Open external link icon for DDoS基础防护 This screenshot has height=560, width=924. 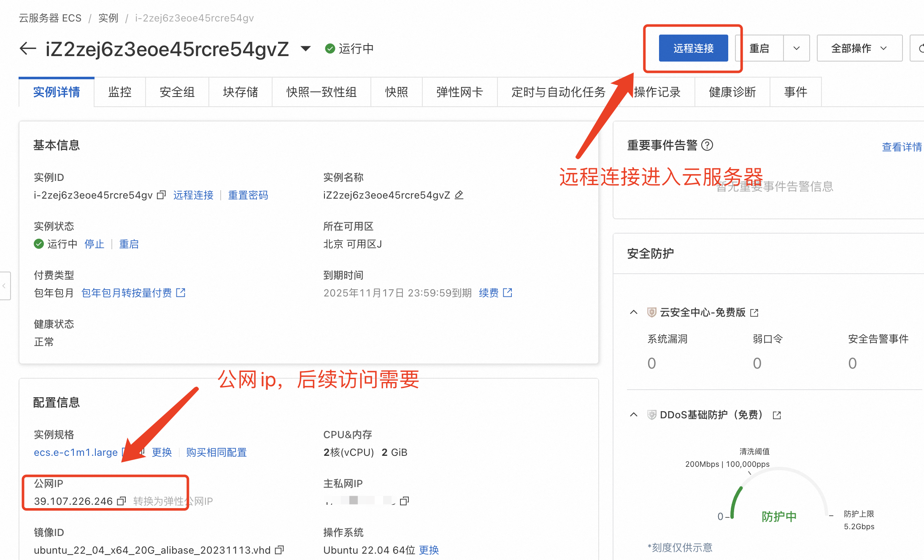777,415
